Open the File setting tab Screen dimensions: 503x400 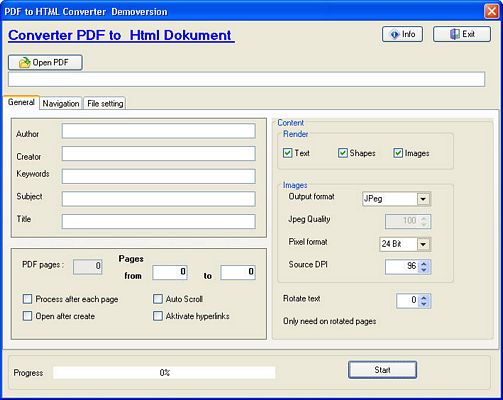[105, 104]
